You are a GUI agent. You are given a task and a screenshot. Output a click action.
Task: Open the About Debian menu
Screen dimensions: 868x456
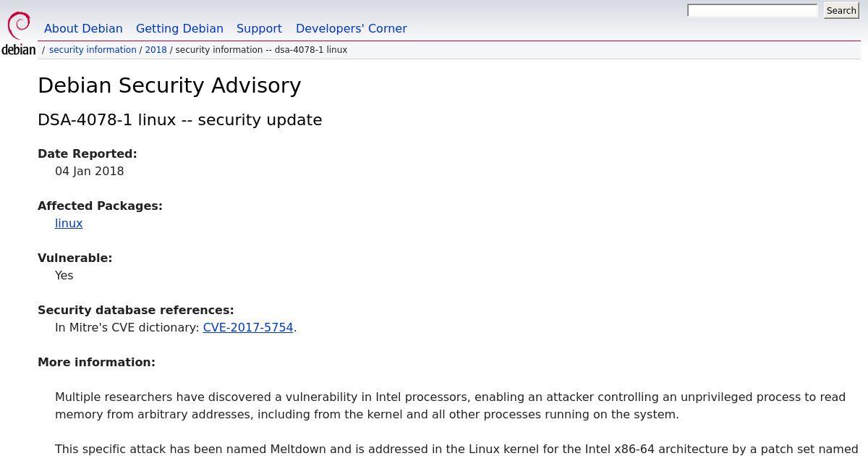pyautogui.click(x=83, y=29)
